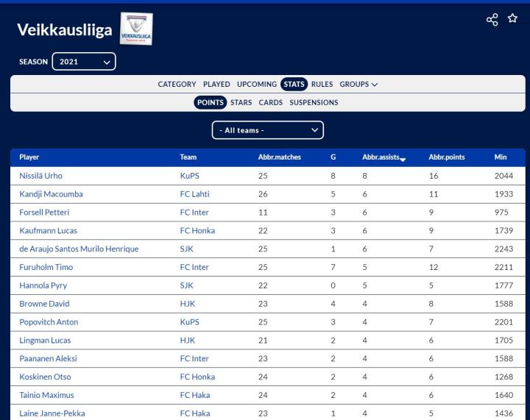The height and width of the screenshot is (420, 530).
Task: Open the Rules tab
Action: pyautogui.click(x=322, y=84)
